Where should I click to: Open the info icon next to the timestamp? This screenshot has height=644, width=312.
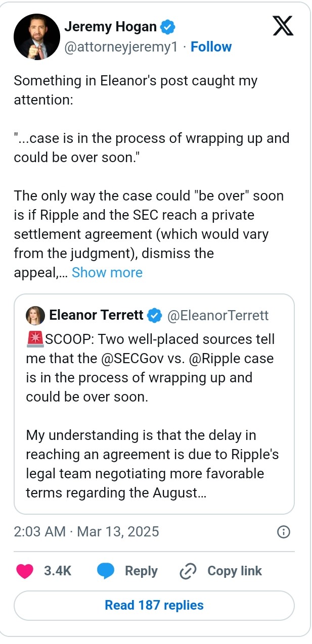(284, 532)
